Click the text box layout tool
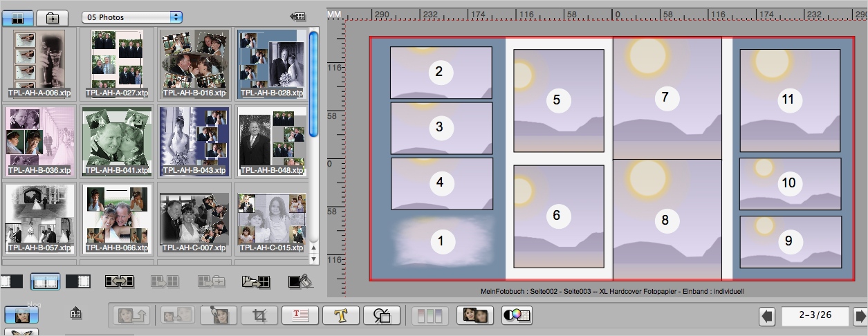 (x=300, y=315)
